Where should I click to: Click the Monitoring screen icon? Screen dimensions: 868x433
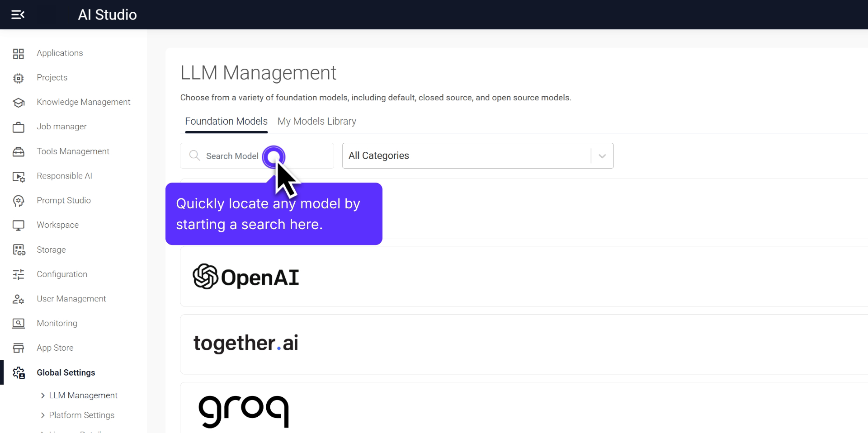pyautogui.click(x=19, y=324)
